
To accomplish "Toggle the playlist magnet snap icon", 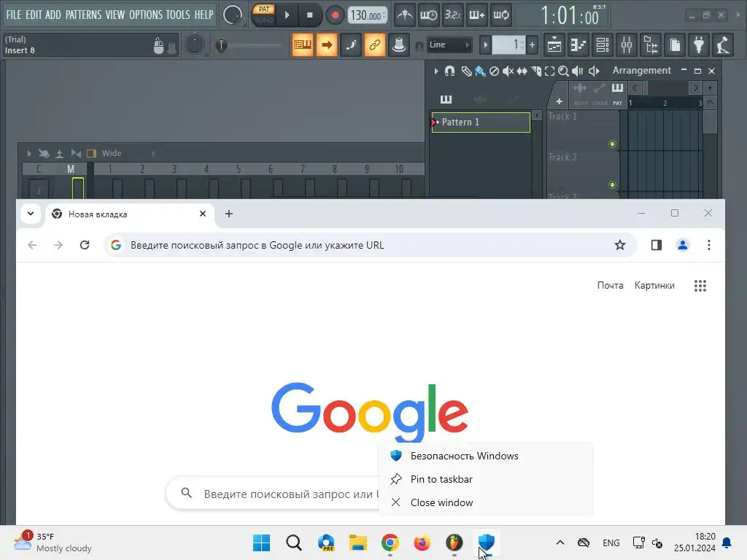I will 449,71.
